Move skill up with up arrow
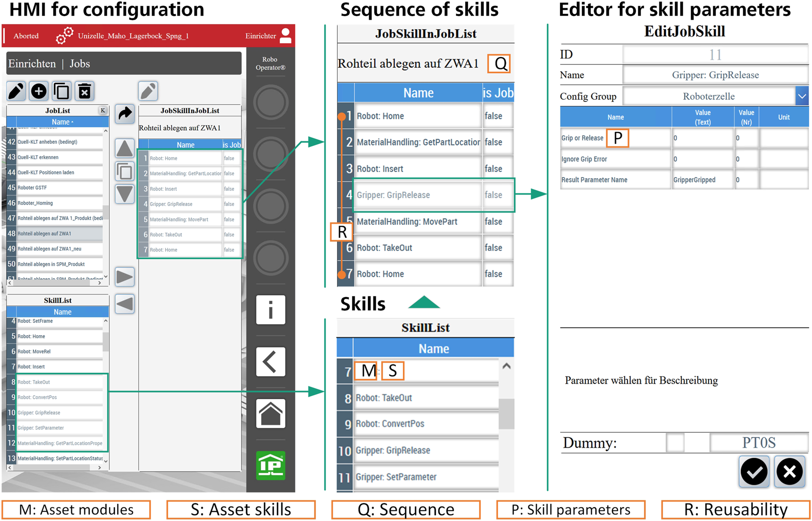 125,148
